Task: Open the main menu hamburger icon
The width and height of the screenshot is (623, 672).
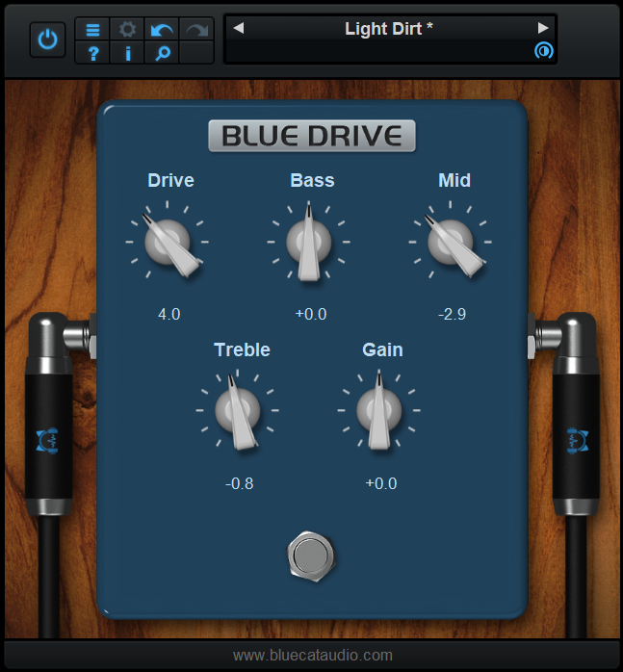Action: [x=92, y=30]
